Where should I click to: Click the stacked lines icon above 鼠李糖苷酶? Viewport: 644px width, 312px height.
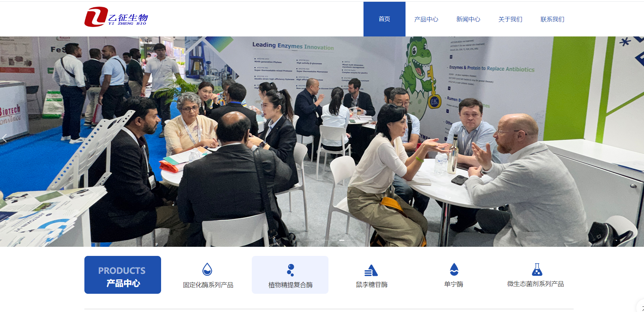(371, 271)
